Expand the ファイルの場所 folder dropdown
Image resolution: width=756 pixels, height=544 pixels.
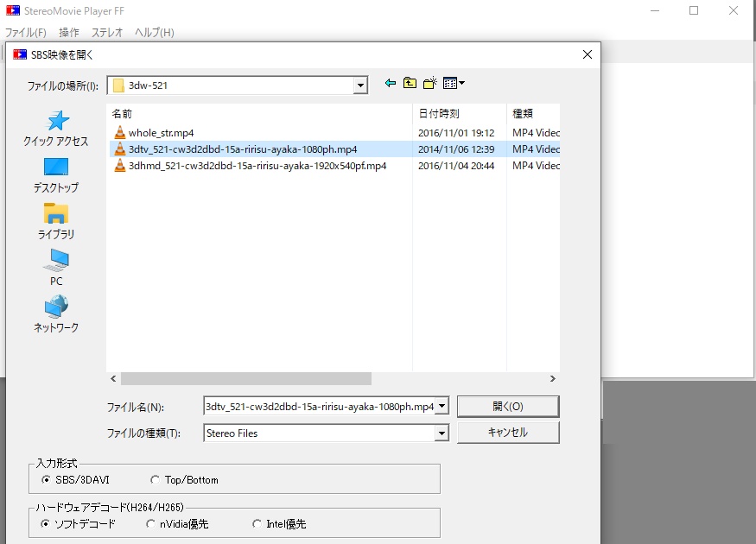(360, 85)
